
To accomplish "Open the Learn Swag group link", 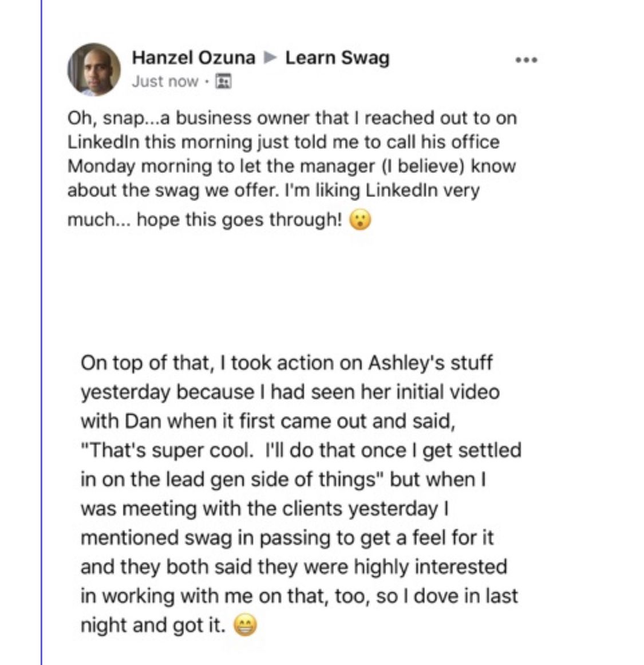I will pyautogui.click(x=337, y=58).
